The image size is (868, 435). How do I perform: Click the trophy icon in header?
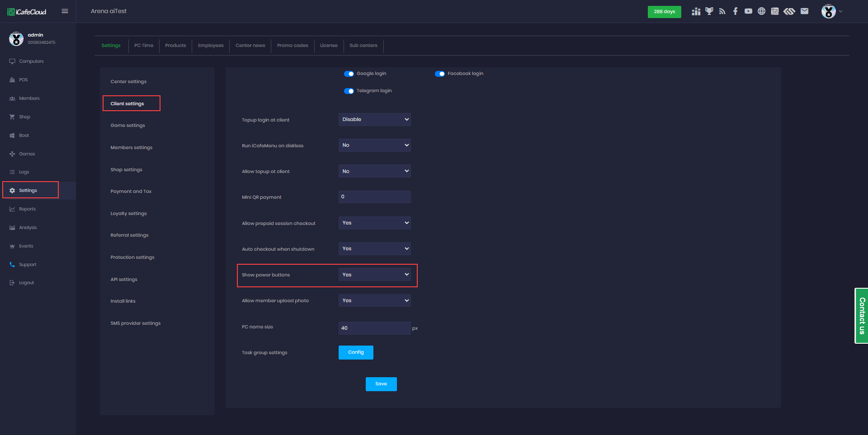[x=709, y=11]
